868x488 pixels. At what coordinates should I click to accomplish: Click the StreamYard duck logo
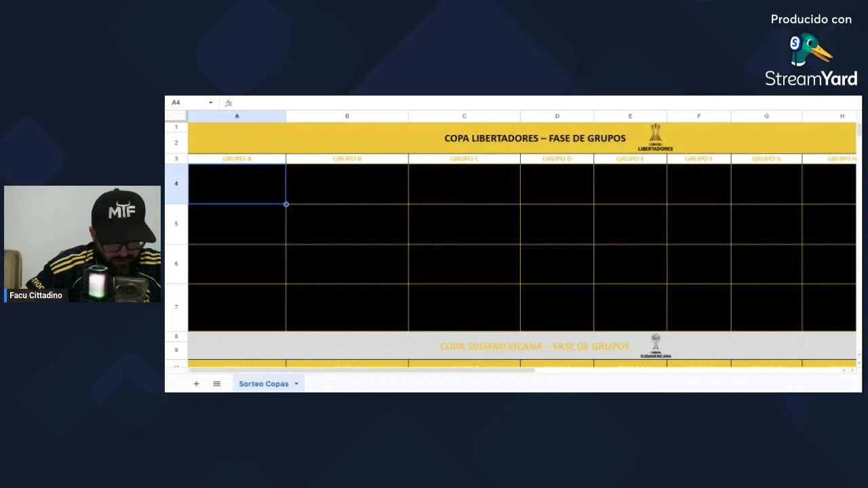tap(811, 50)
